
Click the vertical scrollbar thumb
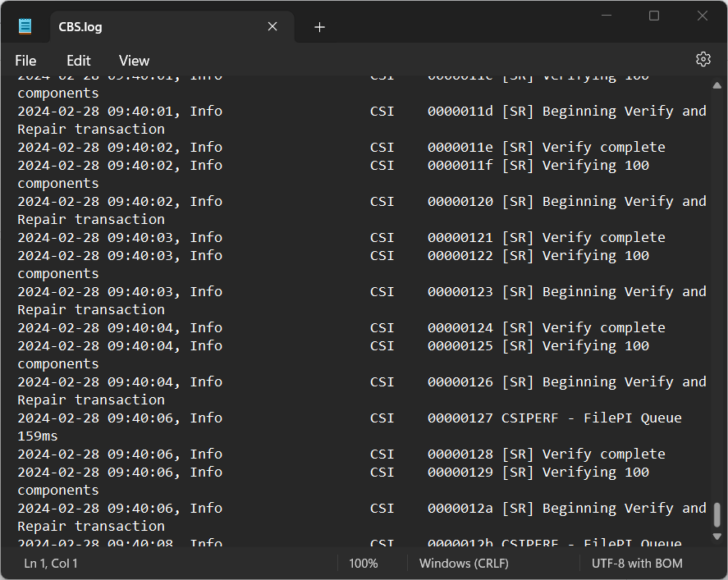click(717, 515)
